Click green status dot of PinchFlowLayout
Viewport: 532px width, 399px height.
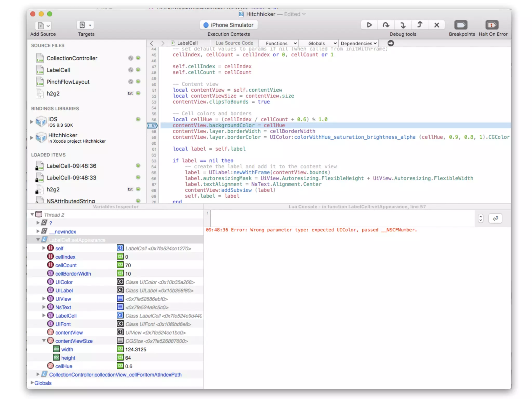pos(138,81)
